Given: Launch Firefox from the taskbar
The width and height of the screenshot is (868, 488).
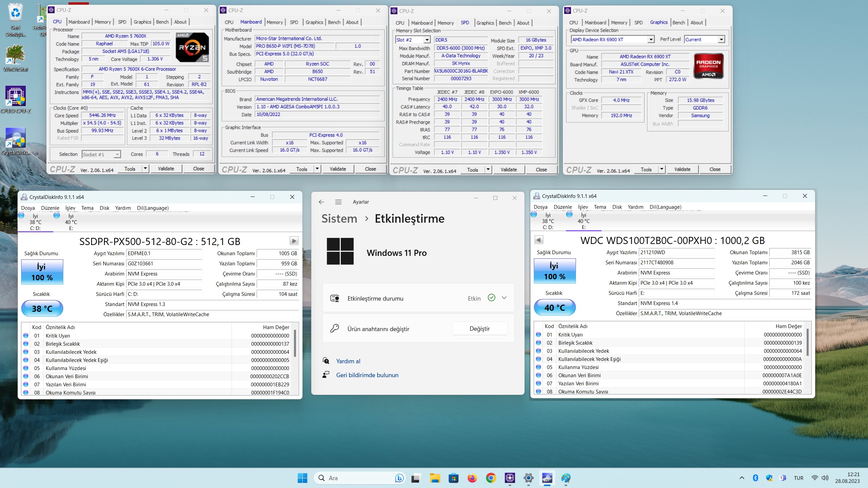Looking at the screenshot, I should click(472, 478).
